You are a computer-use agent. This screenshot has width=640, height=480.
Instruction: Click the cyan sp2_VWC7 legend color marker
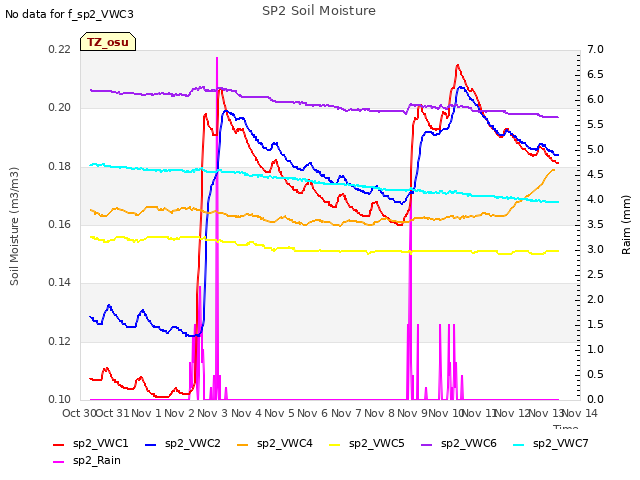point(519,444)
